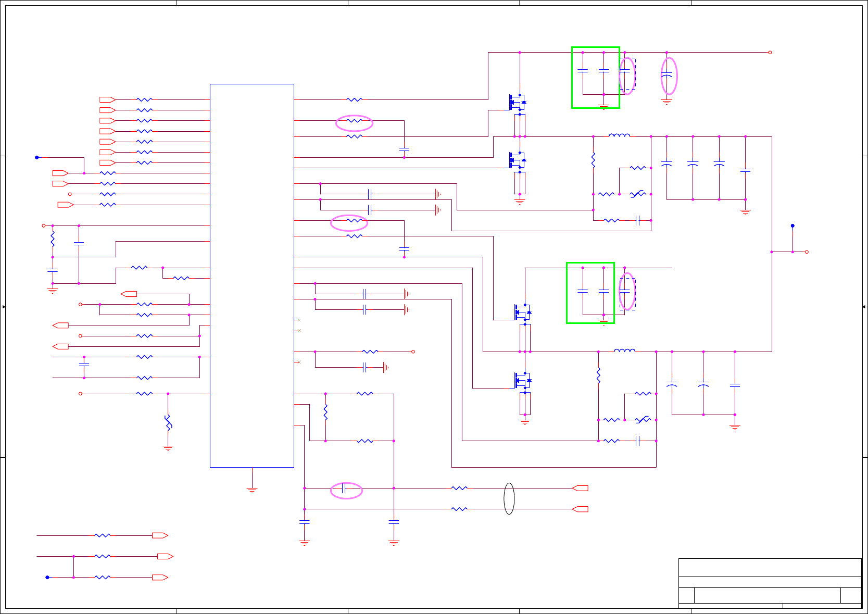868x614 pixels.
Task: Click the output open-circle terminal at the right side
Action: coord(807,252)
